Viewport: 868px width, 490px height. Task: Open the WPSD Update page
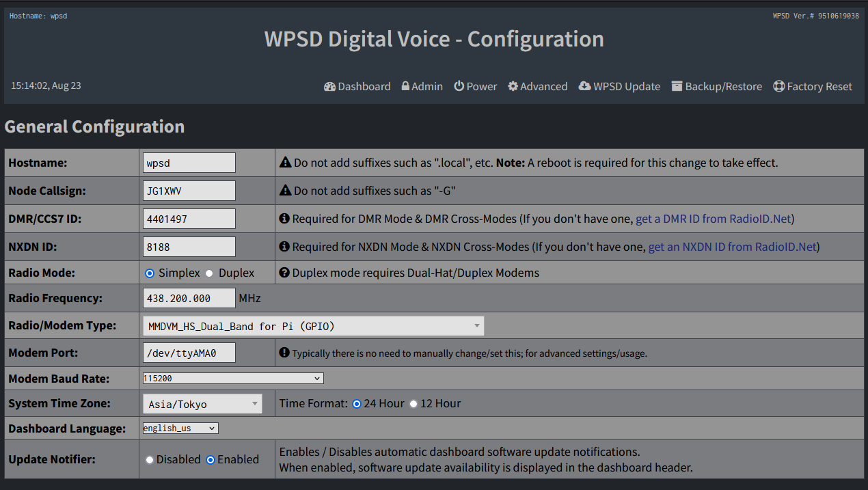[x=619, y=87]
